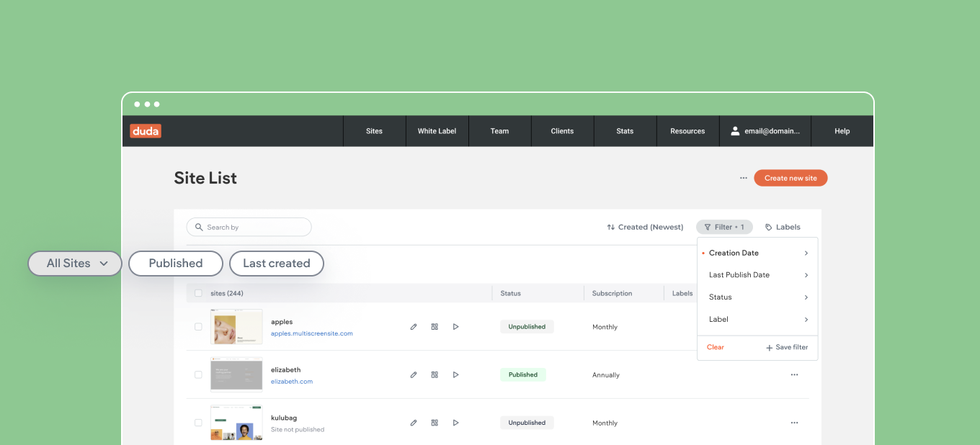
Task: Tick the checkbox for the apples site
Action: click(198, 327)
